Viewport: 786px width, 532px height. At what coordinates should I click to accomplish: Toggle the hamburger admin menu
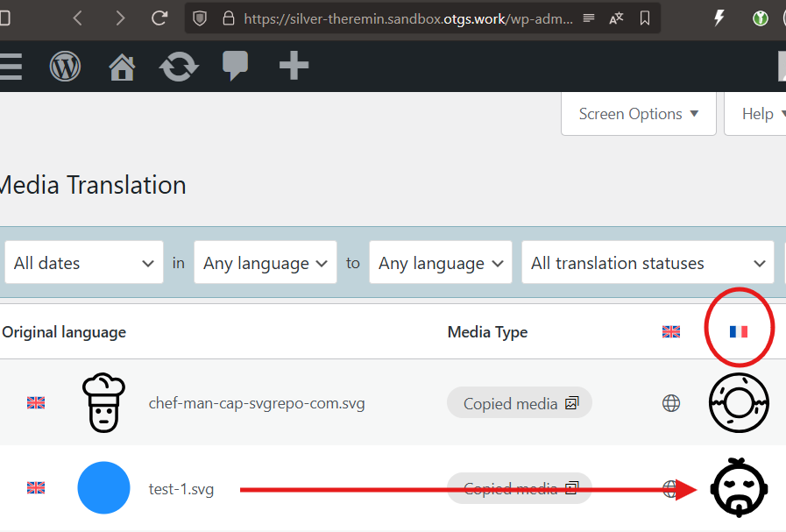[10, 67]
